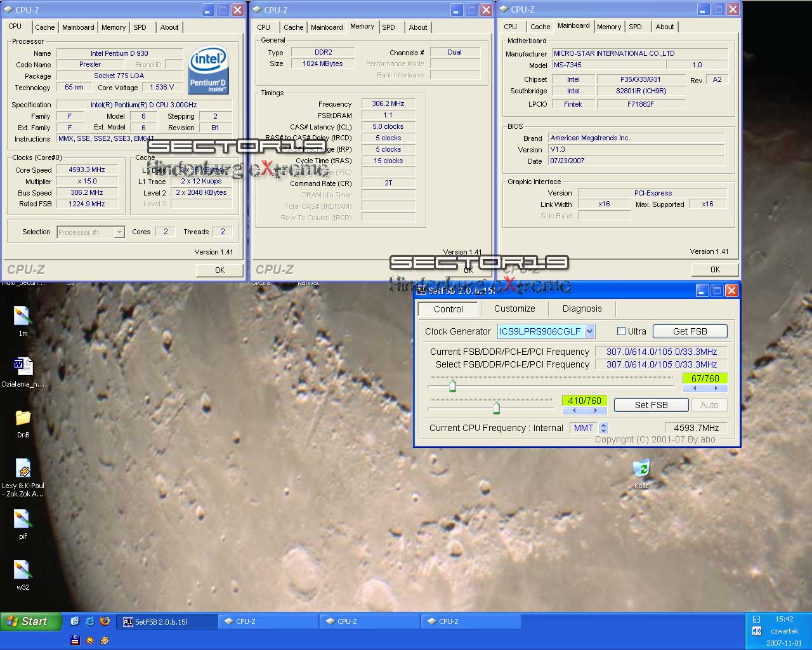
Task: Select the Control tab in SetFSB
Action: click(x=449, y=309)
